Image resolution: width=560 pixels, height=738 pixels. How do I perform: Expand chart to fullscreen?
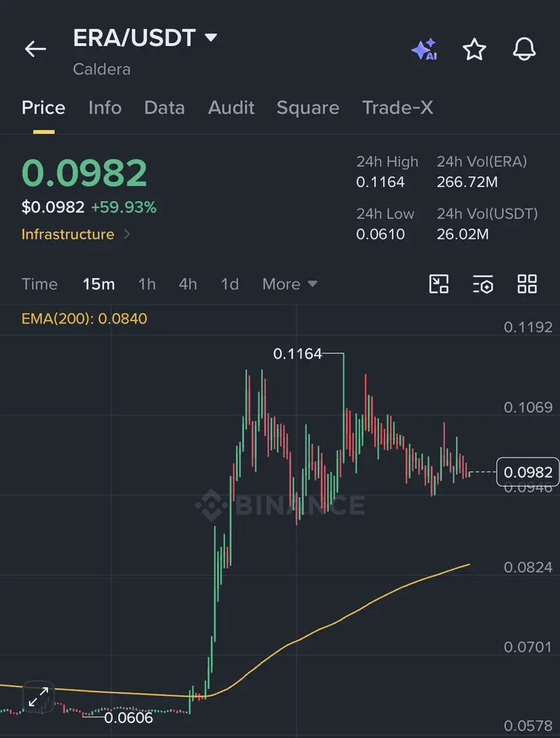[39, 697]
